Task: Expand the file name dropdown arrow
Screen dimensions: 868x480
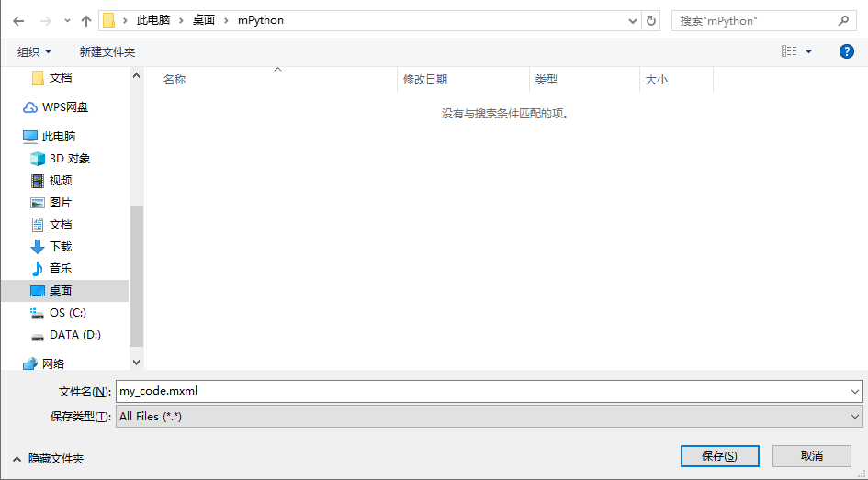Action: (x=855, y=392)
